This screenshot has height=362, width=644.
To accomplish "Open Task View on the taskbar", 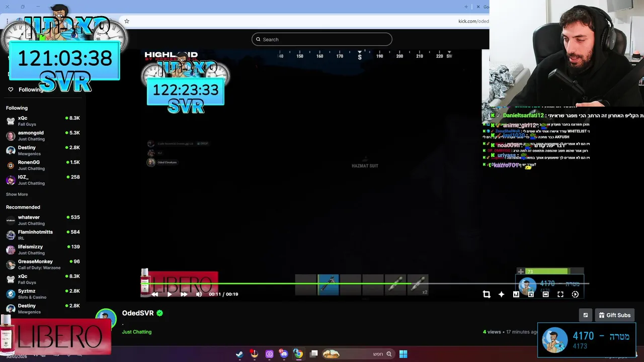I will click(314, 354).
